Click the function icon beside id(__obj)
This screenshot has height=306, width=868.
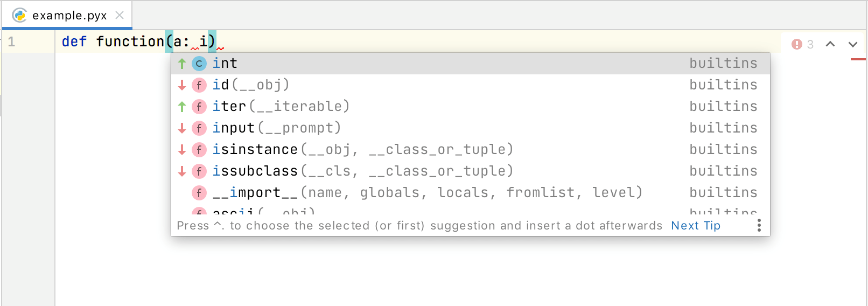(x=199, y=85)
